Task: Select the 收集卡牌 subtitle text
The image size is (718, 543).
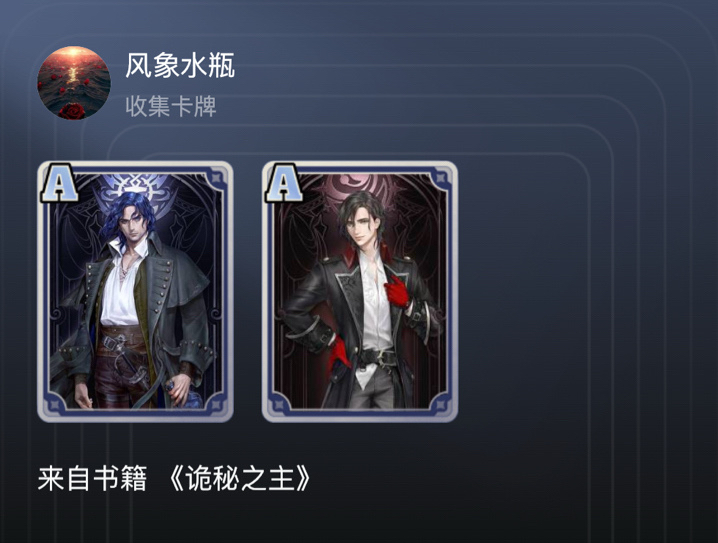Action: point(171,106)
